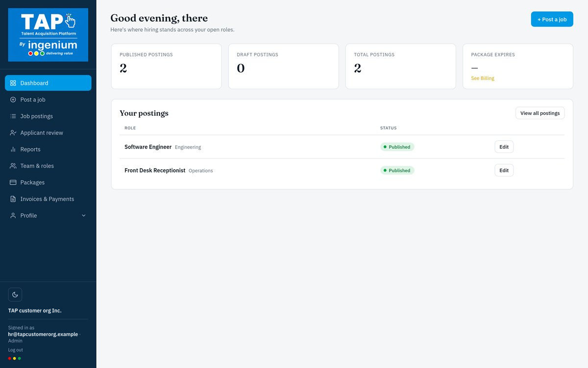
Task: Click the Package Expires card heading
Action: click(x=493, y=54)
